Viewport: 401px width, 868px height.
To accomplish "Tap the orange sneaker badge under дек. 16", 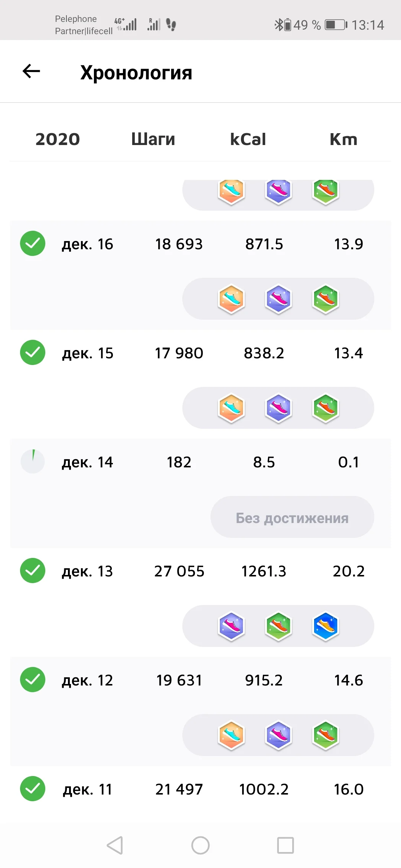I will click(231, 299).
